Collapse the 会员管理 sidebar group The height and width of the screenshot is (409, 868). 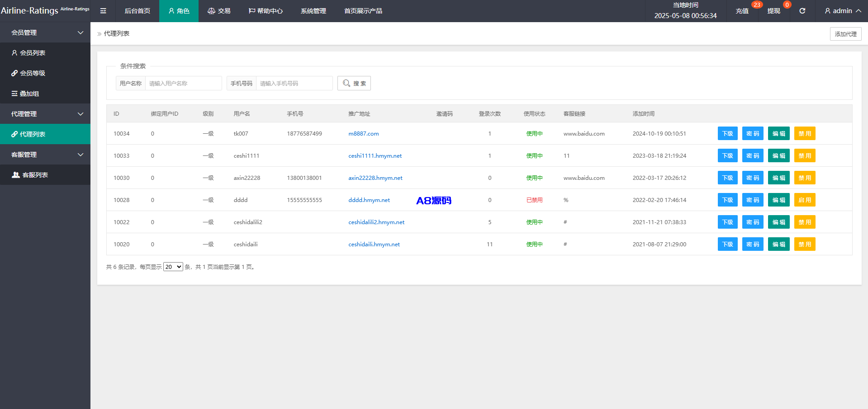[x=45, y=33]
